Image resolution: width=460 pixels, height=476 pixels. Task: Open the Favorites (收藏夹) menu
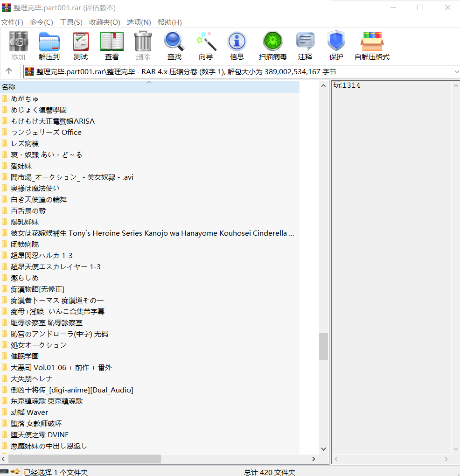105,22
